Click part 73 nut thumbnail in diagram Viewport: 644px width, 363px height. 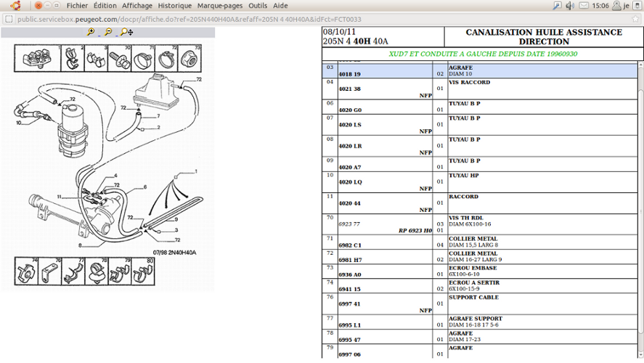tap(188, 58)
